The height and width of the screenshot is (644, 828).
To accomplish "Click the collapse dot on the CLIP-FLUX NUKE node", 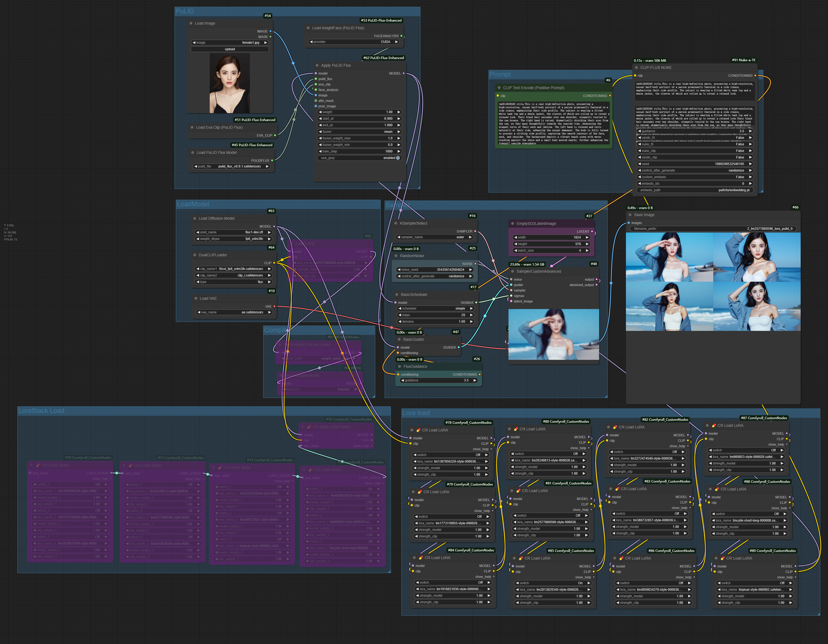I will pos(636,67).
